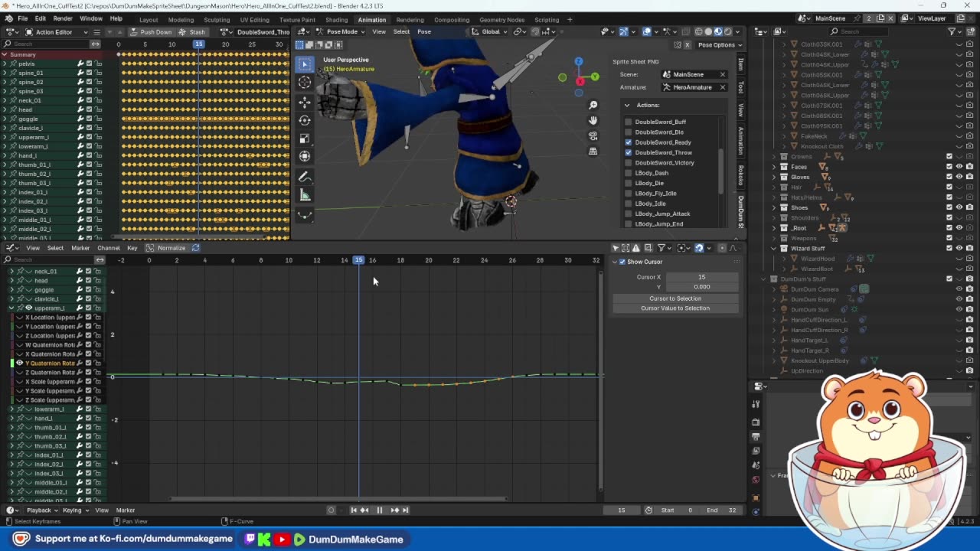The width and height of the screenshot is (980, 551).
Task: Open the Rokoko sidebar tab
Action: tap(740, 174)
